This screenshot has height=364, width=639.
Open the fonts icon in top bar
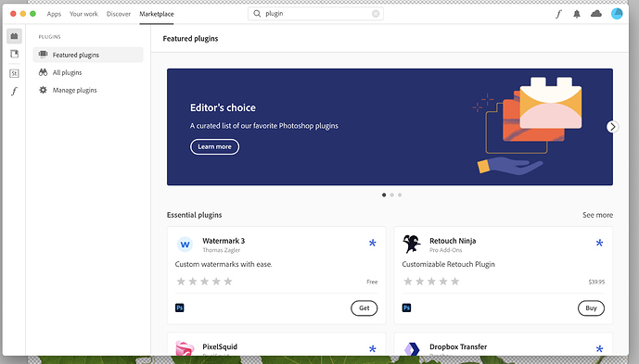point(558,14)
